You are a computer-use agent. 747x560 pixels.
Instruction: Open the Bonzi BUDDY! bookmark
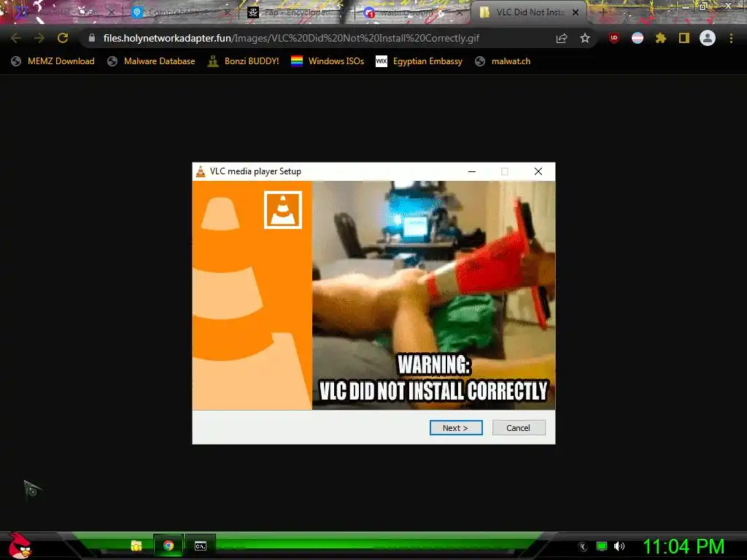244,61
